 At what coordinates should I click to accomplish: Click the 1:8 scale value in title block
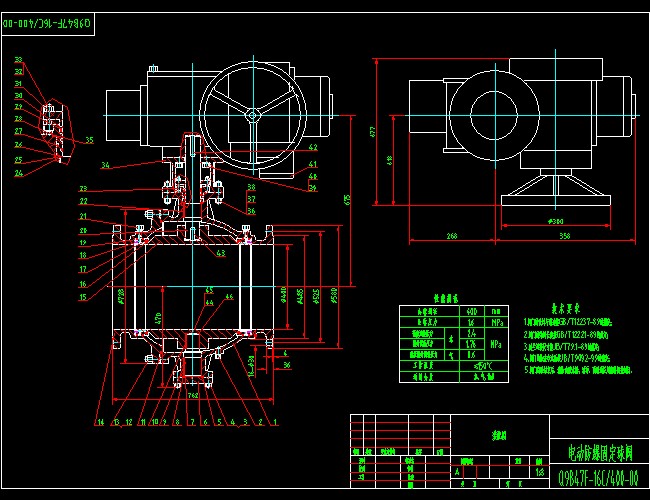click(539, 472)
